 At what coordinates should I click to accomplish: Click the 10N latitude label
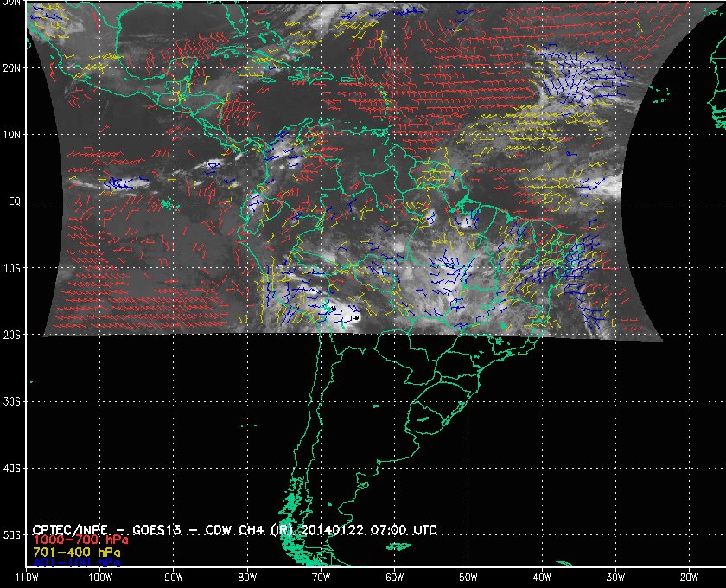coord(11,134)
